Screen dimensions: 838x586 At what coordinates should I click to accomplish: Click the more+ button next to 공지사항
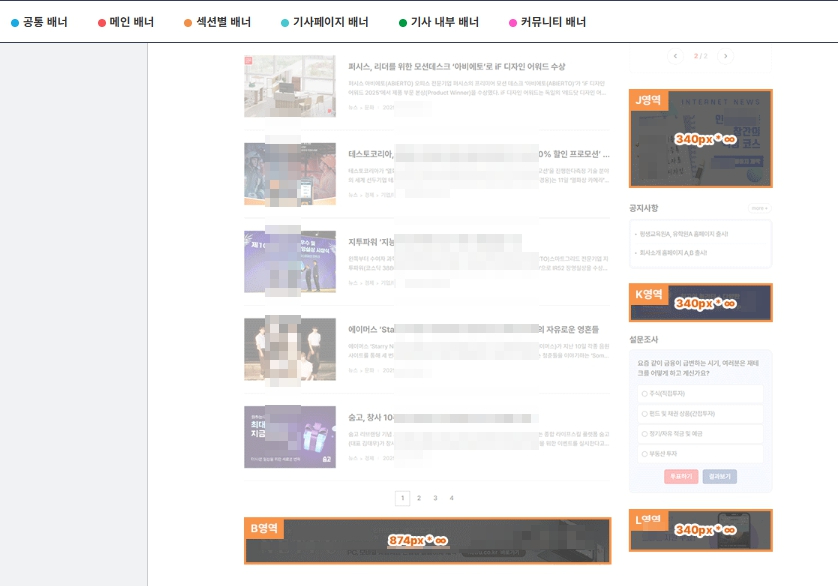click(759, 208)
